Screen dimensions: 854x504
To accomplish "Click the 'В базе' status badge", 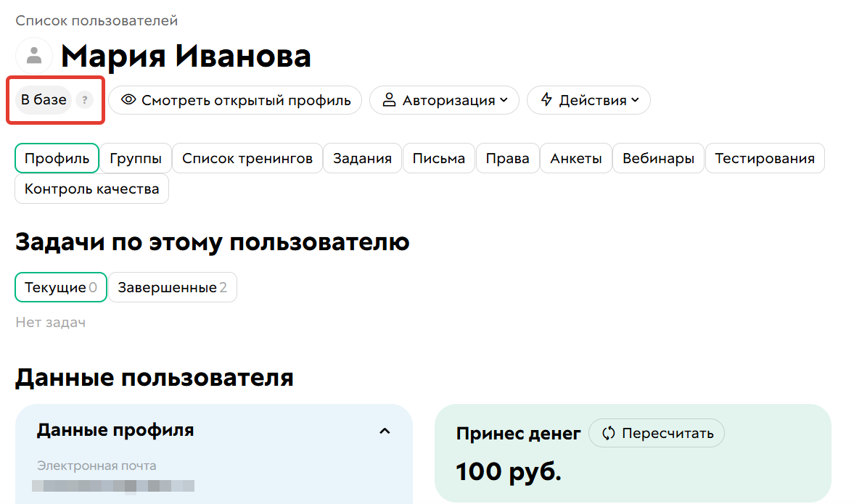I will [x=43, y=99].
